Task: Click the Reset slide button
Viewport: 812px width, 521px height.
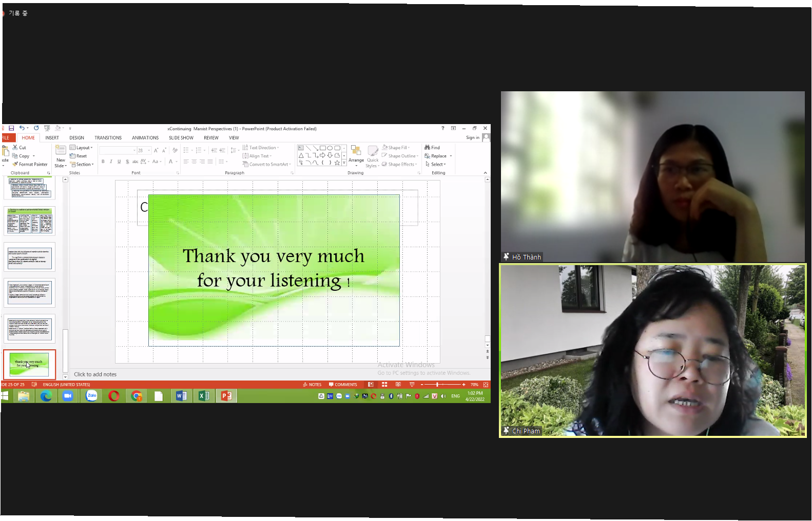Action: [x=79, y=156]
